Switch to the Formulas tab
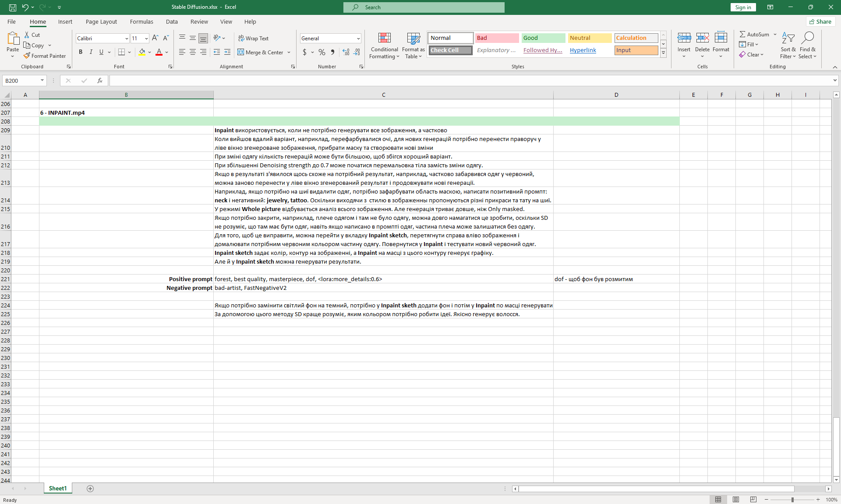This screenshot has width=841, height=504. coord(141,21)
